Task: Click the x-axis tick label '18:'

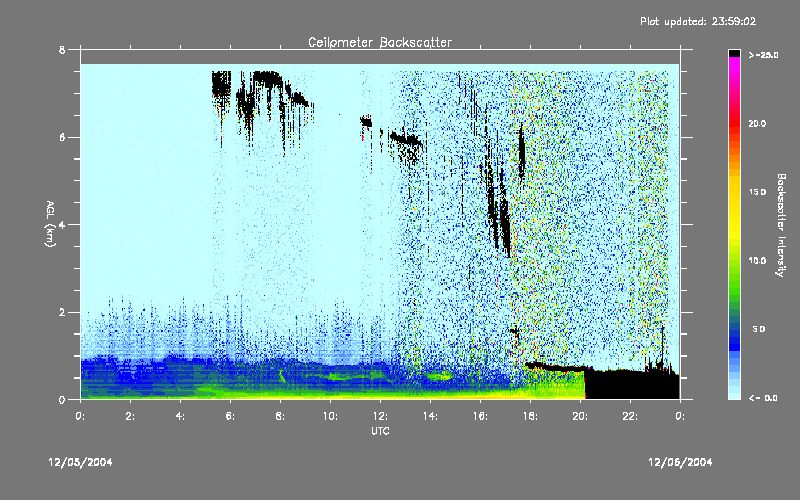Action: pos(530,416)
